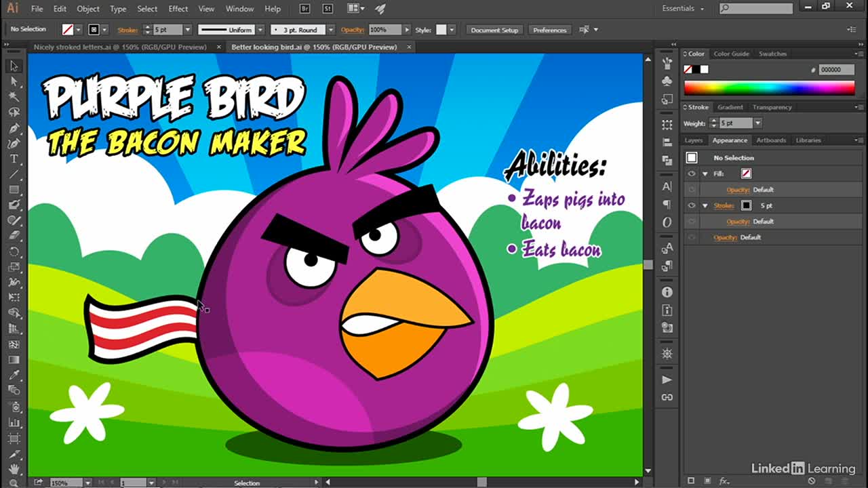
Task: Toggle visibility of the Fill attribute
Action: 692,174
